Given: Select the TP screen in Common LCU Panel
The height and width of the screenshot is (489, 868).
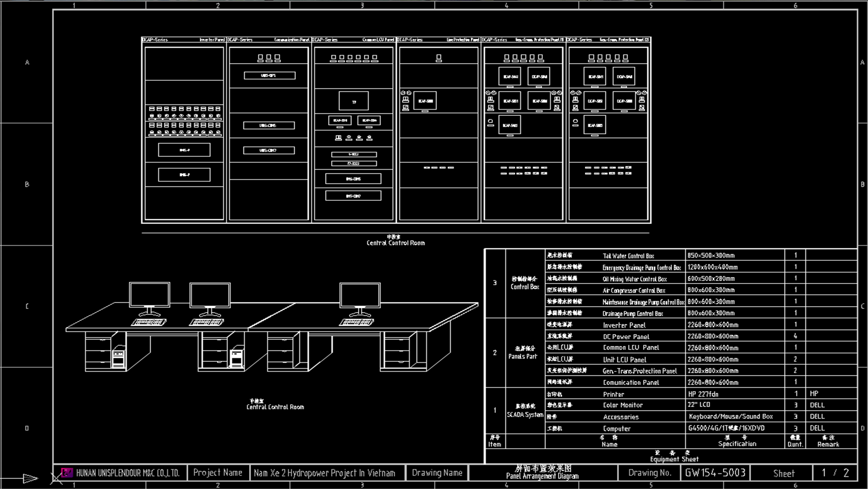Looking at the screenshot, I should click(353, 101).
